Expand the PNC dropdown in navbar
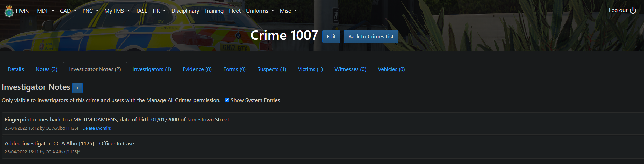 pos(90,11)
